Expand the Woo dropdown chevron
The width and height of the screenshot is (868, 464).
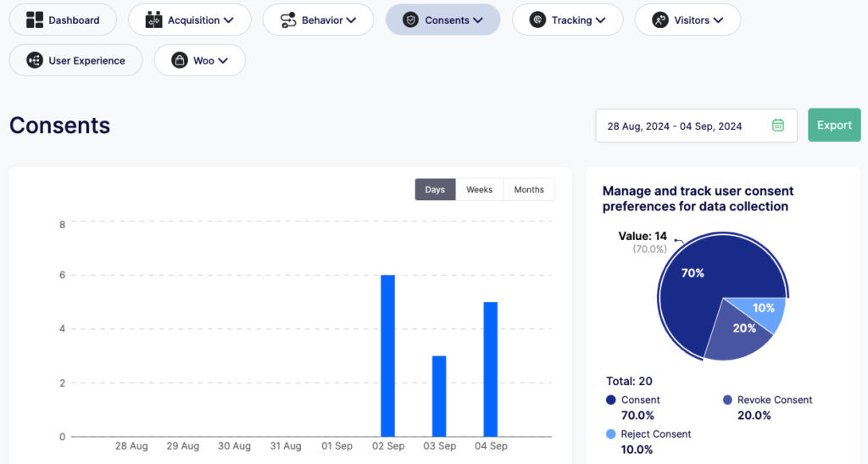click(223, 61)
